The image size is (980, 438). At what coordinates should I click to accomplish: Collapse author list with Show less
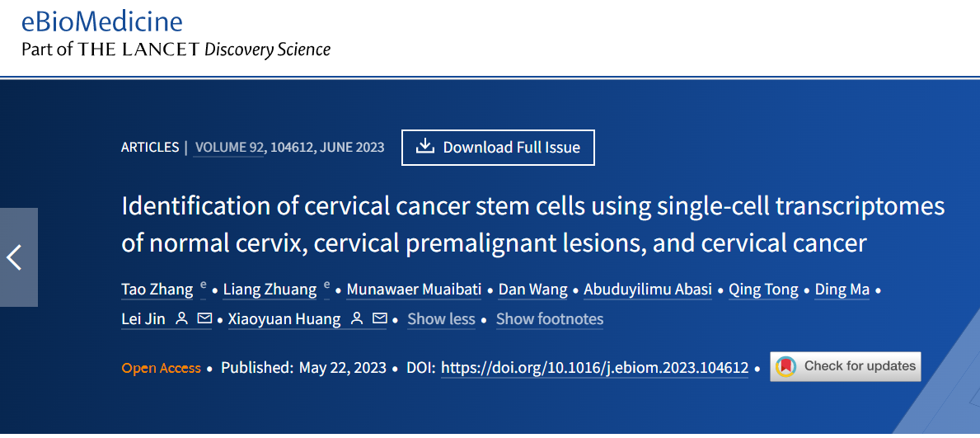(441, 319)
